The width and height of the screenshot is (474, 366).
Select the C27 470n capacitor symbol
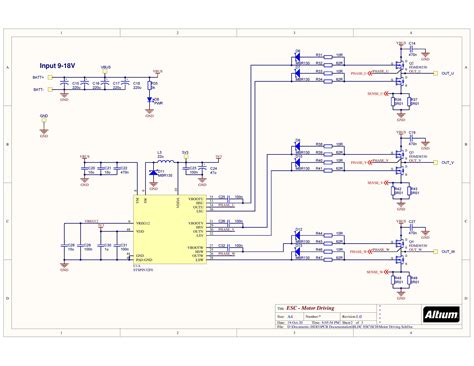pyautogui.click(x=412, y=227)
